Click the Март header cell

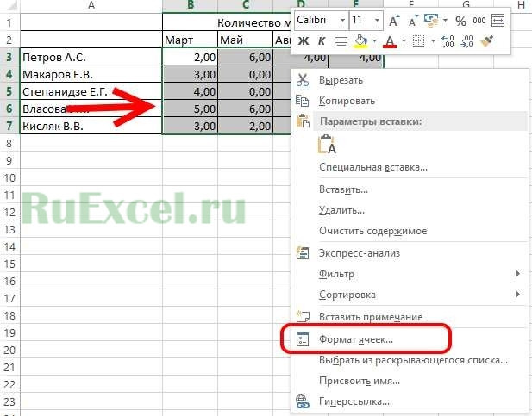190,40
